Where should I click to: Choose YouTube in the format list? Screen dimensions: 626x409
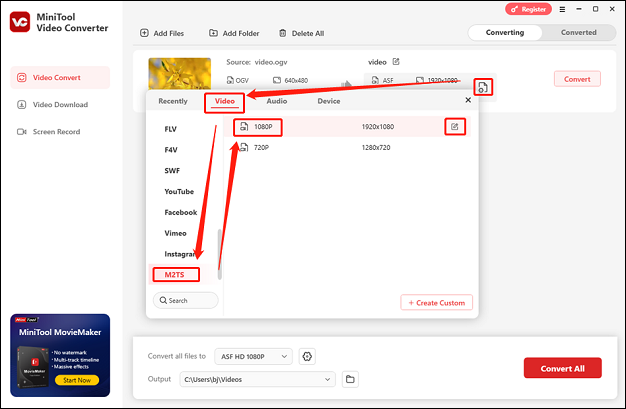coord(179,191)
